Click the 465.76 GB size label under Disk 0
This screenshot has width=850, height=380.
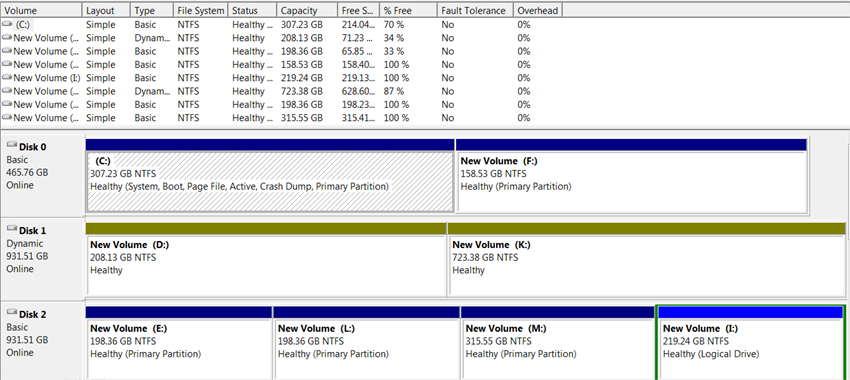27,172
